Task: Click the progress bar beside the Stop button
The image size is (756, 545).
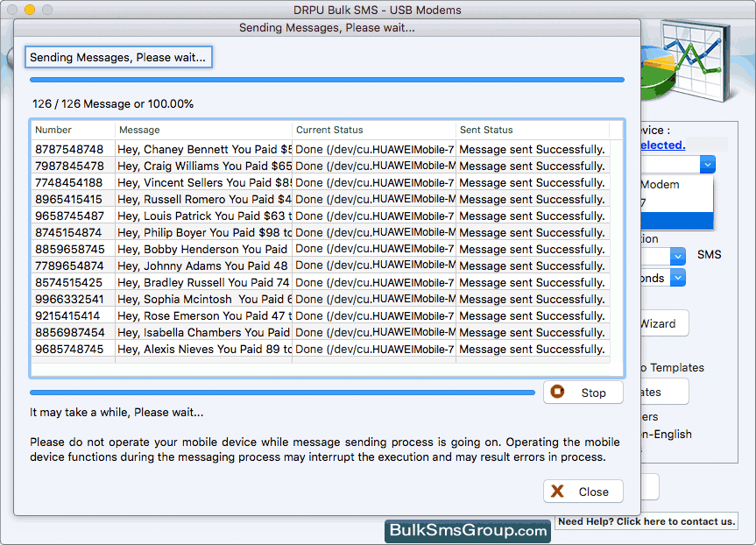Action: click(283, 393)
